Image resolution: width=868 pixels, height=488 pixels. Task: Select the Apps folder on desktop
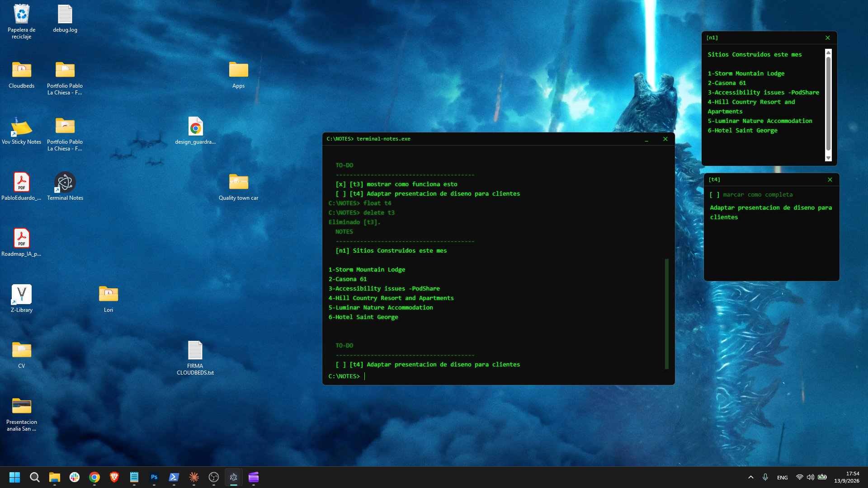click(238, 75)
